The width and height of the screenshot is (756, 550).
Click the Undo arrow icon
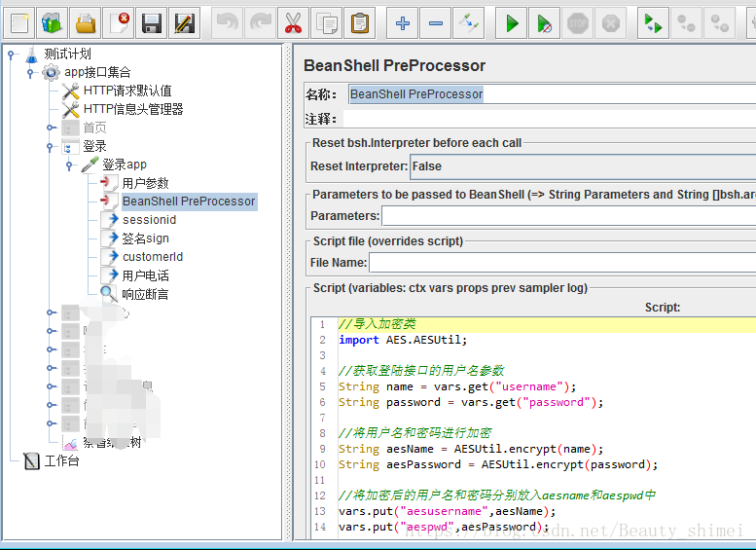click(x=227, y=23)
